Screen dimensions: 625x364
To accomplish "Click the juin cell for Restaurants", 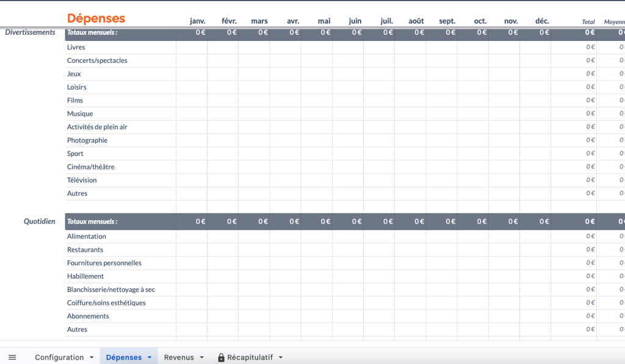I will (x=347, y=250).
